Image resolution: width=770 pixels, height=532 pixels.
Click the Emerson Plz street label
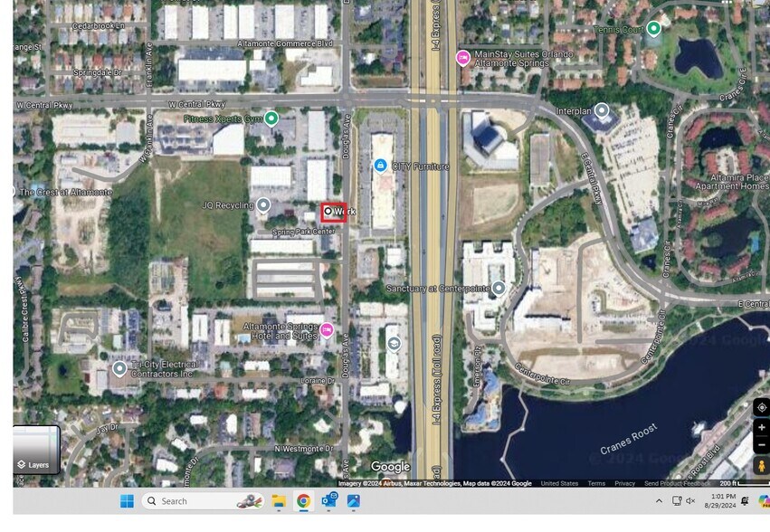pos(476,366)
